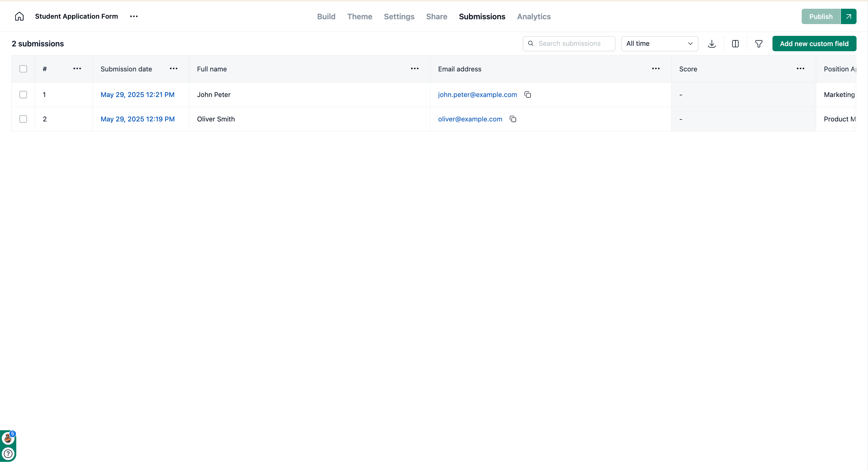Expand the All time date range dropdown
868x470 pixels.
[x=659, y=43]
